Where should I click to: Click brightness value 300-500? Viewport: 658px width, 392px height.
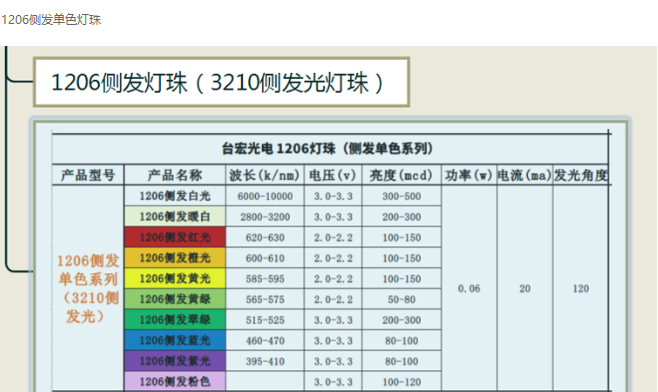[402, 196]
